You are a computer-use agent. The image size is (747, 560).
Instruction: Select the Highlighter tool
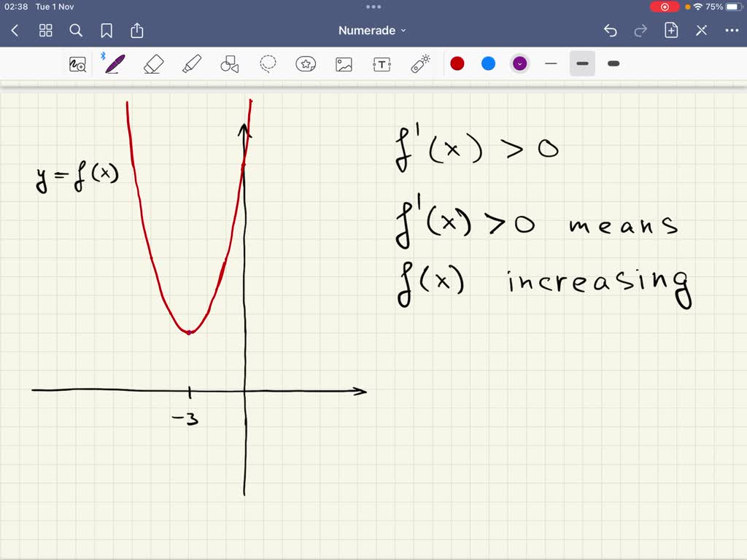(191, 63)
